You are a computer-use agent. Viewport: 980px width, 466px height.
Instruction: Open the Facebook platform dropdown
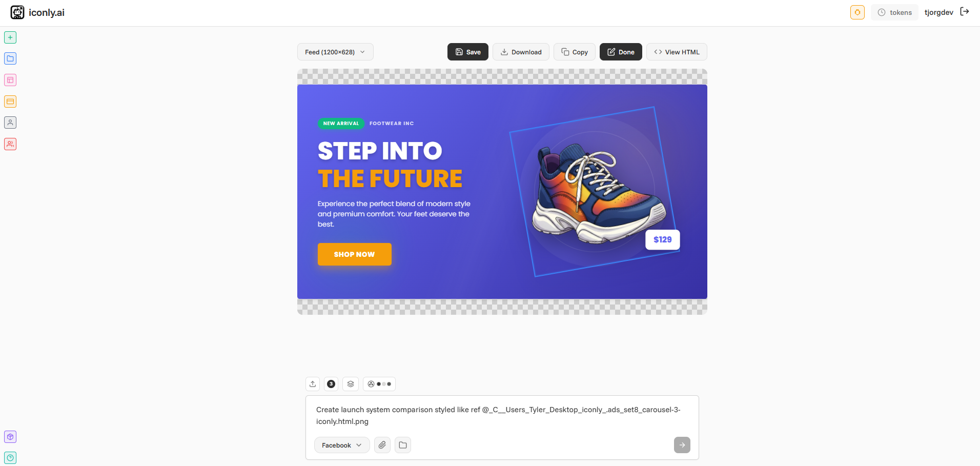click(342, 445)
